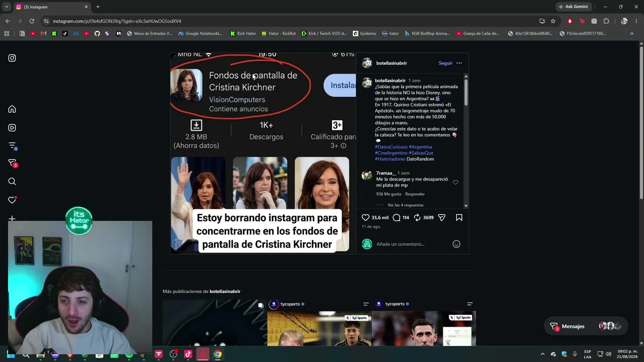Viewport: 644px width, 362px height.
Task: Bookmark this page with the star icon
Action: [x=553, y=21]
